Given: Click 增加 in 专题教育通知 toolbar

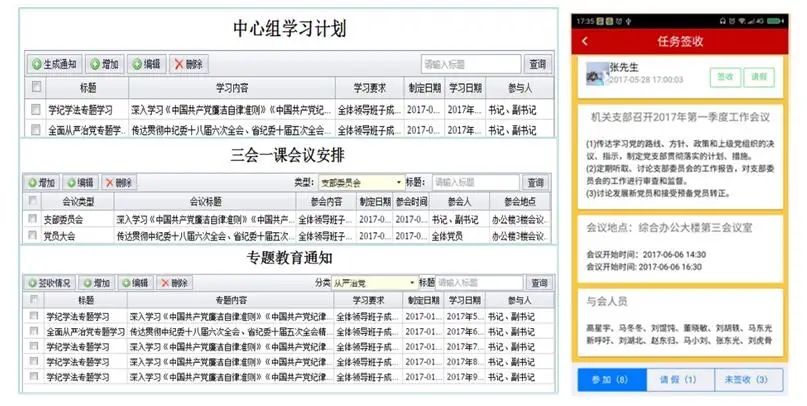Looking at the screenshot, I should [97, 283].
